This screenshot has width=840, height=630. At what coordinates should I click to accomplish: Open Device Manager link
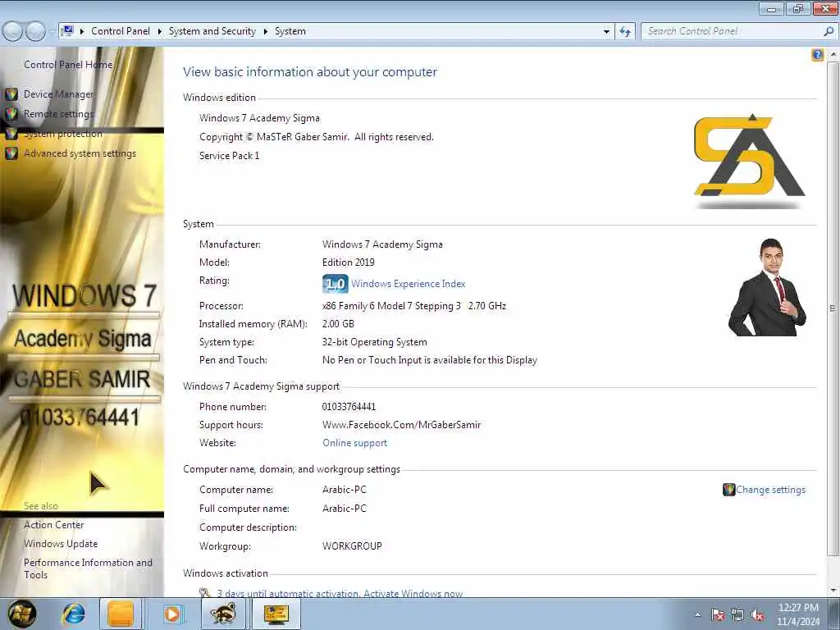point(58,94)
